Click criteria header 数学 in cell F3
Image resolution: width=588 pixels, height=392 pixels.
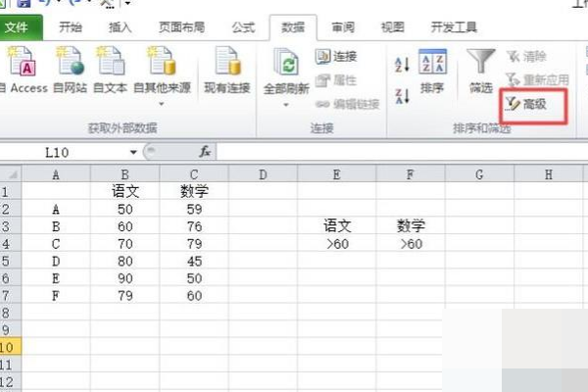pos(411,226)
